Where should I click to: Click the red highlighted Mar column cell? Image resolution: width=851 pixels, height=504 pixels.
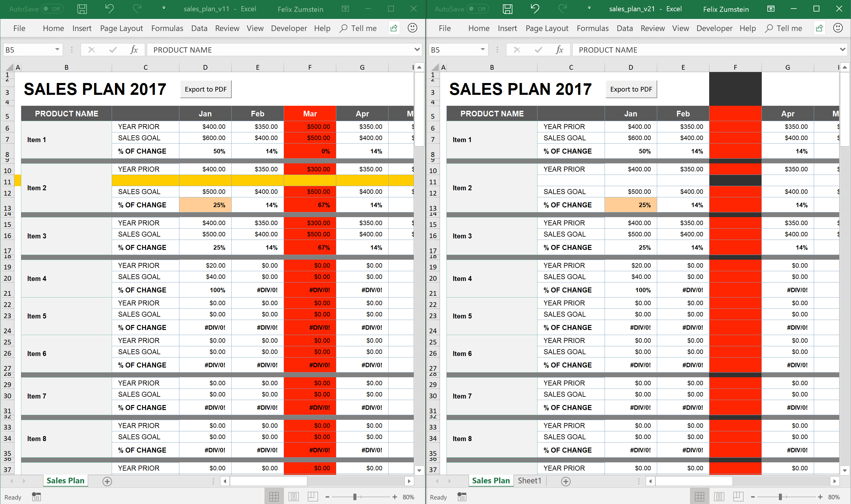click(310, 113)
